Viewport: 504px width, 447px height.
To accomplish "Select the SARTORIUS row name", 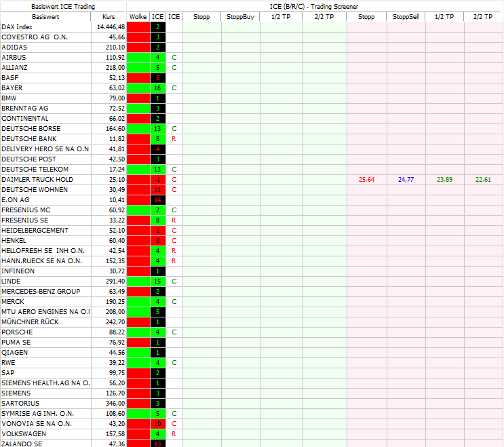I will pyautogui.click(x=20, y=404).
